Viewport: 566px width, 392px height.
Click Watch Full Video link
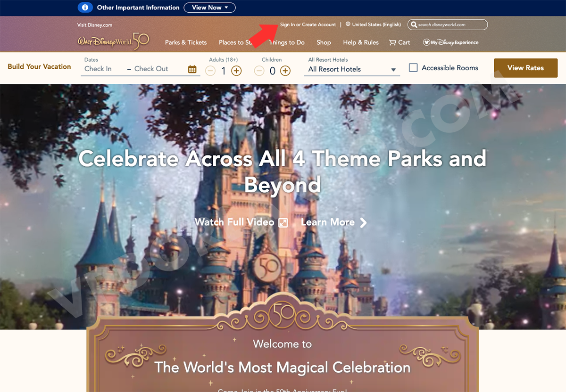[234, 222]
